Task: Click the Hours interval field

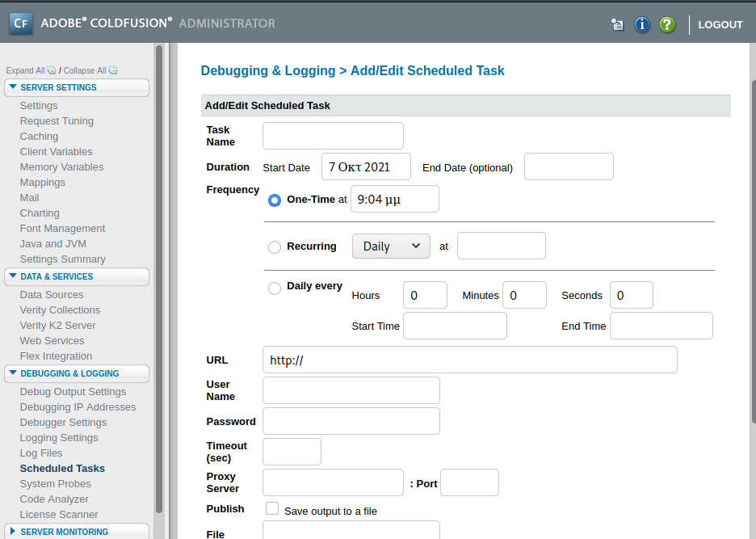Action: tap(425, 295)
